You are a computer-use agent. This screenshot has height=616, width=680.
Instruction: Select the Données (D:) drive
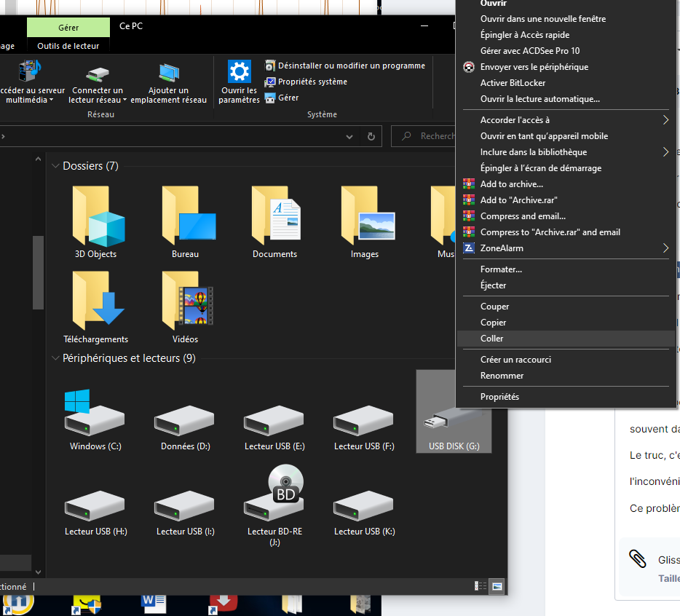(185, 420)
